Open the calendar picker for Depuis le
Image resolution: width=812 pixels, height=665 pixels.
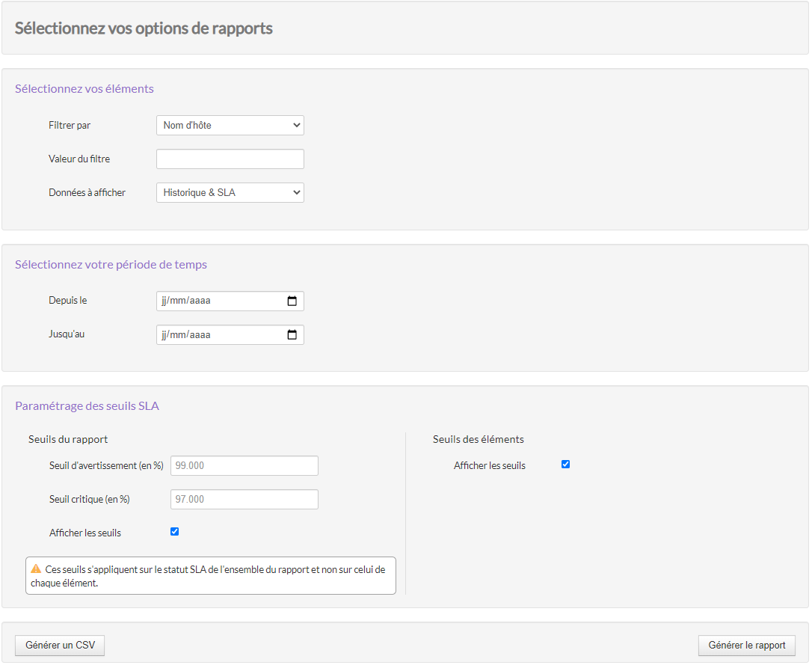click(x=292, y=301)
